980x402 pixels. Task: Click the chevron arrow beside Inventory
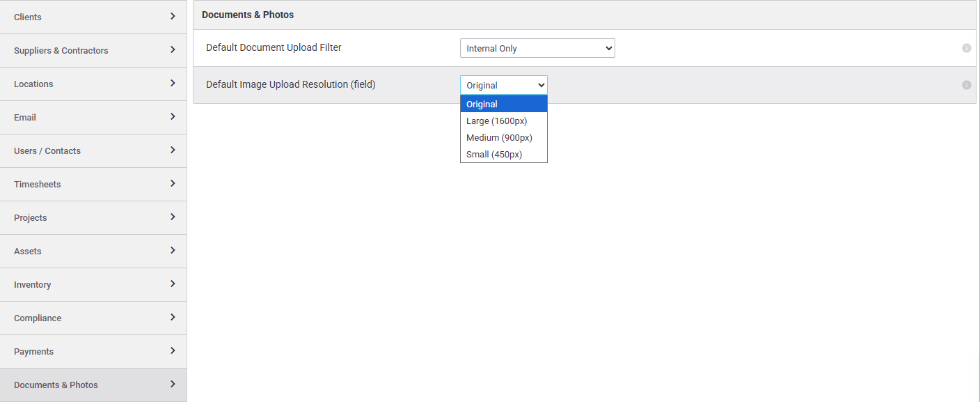[x=173, y=284]
